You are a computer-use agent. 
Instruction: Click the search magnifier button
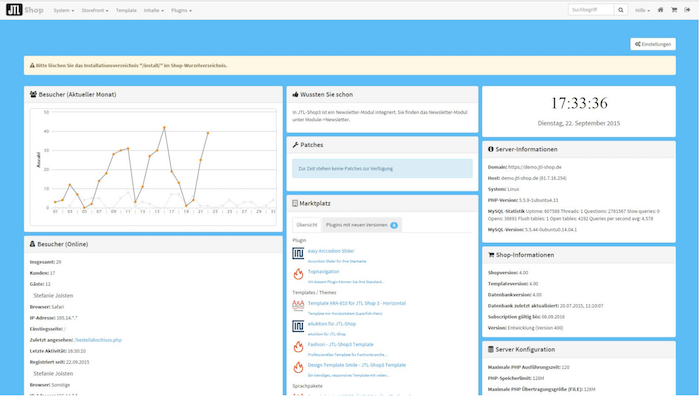pos(621,10)
